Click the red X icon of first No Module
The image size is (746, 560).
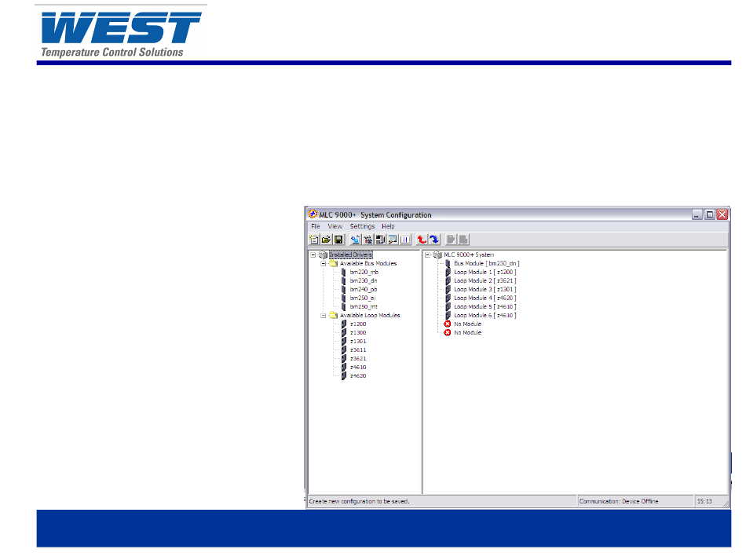coord(448,324)
